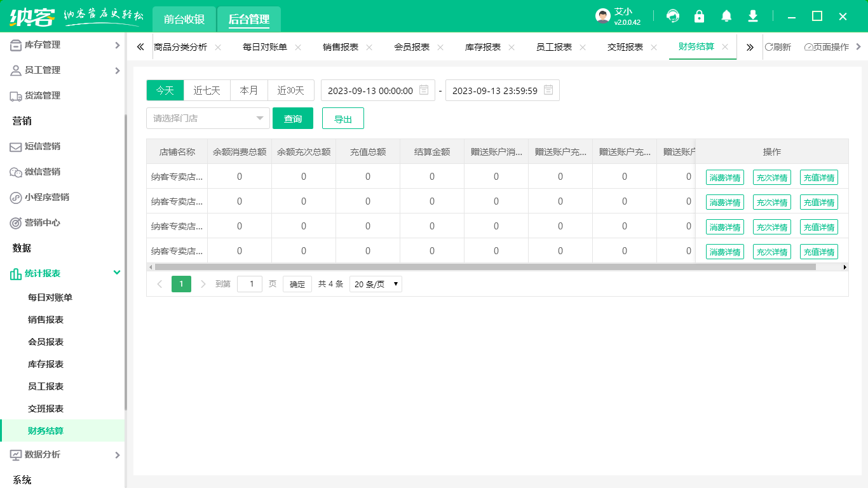Click the lock screen icon
Image resolution: width=868 pixels, height=488 pixels.
pyautogui.click(x=700, y=17)
